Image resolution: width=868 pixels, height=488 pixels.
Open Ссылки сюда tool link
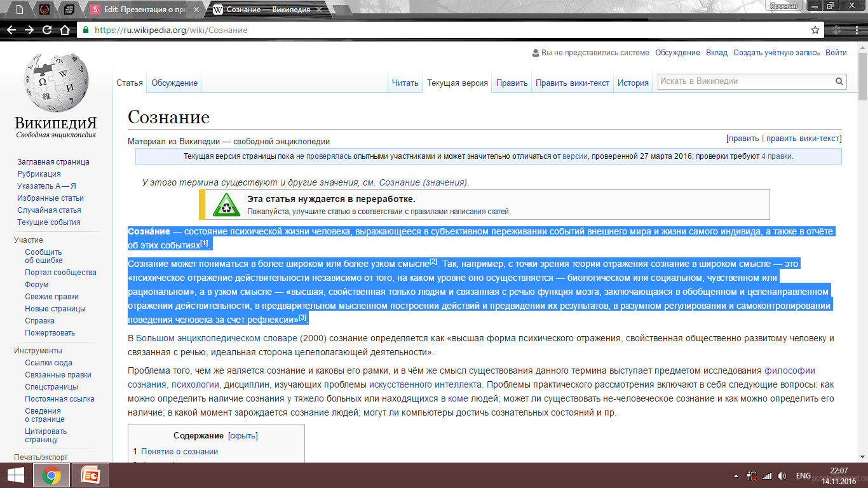tap(48, 363)
